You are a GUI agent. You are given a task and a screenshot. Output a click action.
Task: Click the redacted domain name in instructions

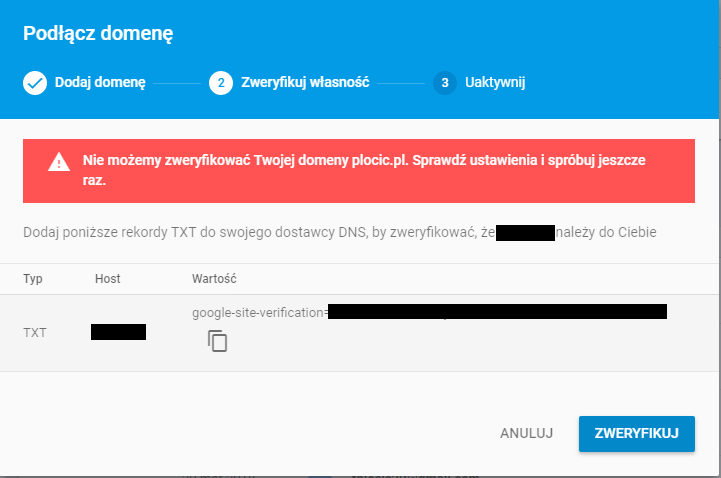[x=525, y=233]
